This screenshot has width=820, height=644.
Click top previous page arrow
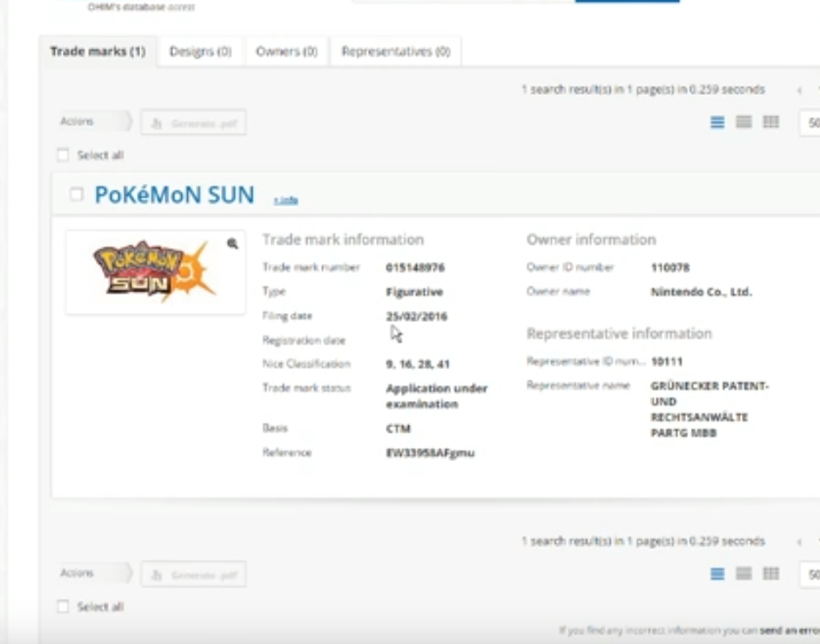800,91
